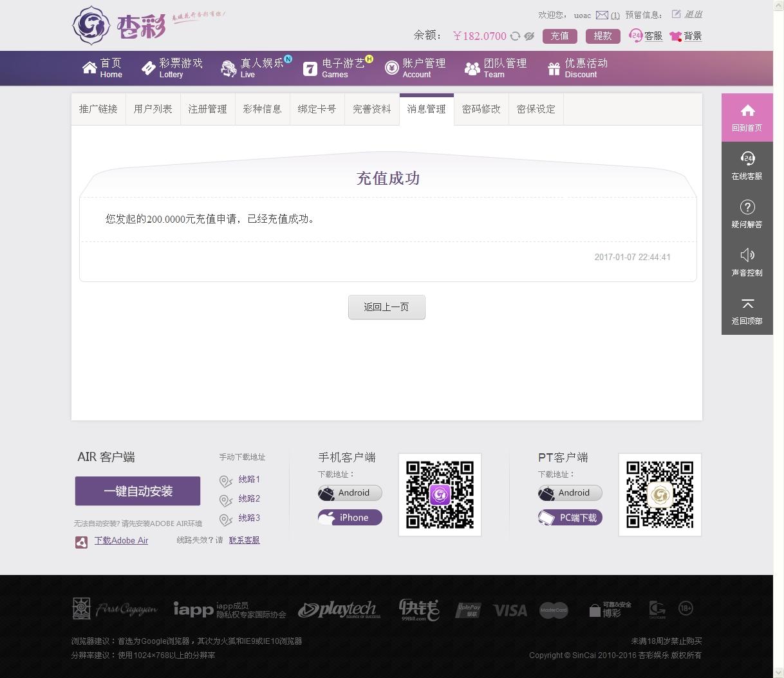Open the 彩票游戏 Lottery menu
Image resolution: width=784 pixels, height=678 pixels.
pyautogui.click(x=173, y=68)
